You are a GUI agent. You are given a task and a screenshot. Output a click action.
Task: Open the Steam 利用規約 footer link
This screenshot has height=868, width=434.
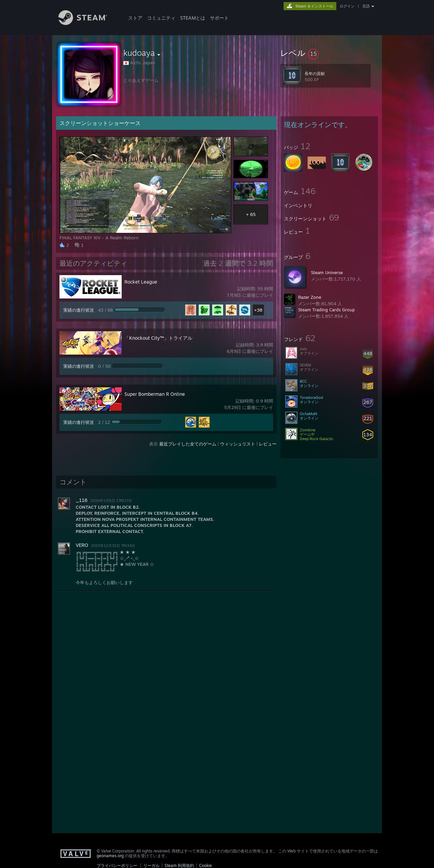point(179,865)
